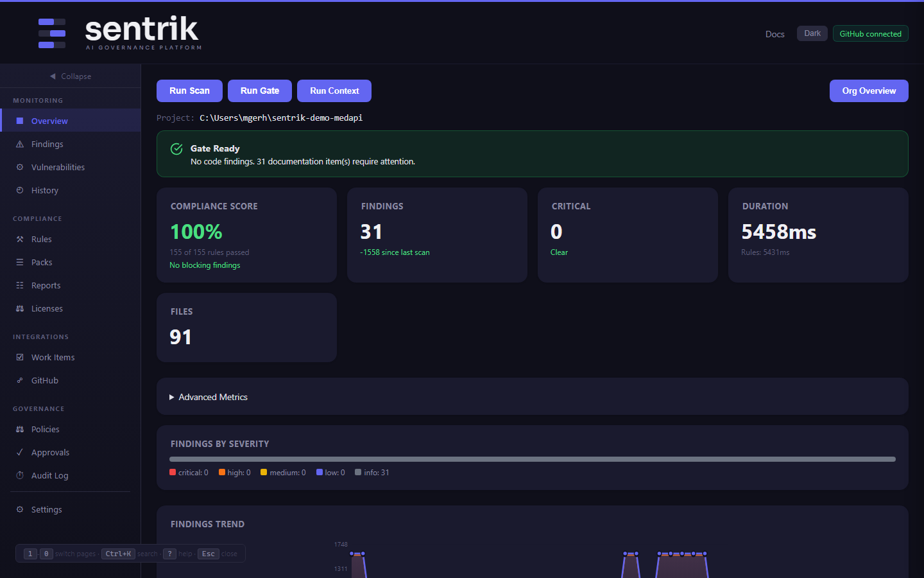Collapse the sidebar

tap(71, 76)
